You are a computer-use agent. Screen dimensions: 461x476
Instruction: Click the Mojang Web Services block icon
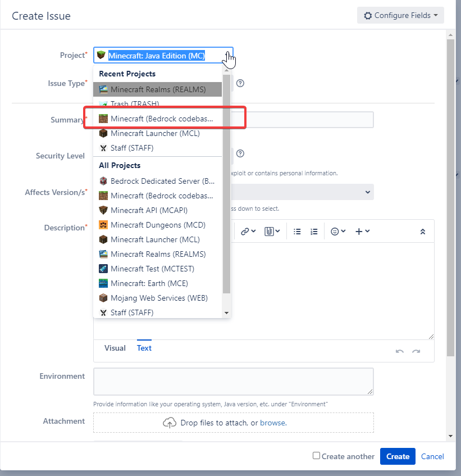[x=103, y=298]
